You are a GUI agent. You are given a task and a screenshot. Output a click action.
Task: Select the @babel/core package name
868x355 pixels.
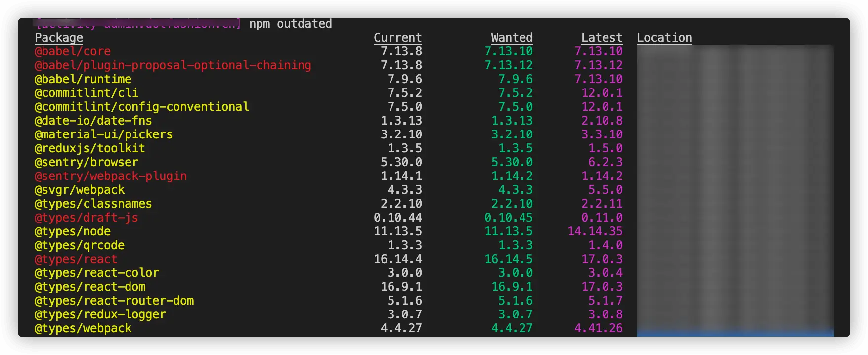pos(73,51)
